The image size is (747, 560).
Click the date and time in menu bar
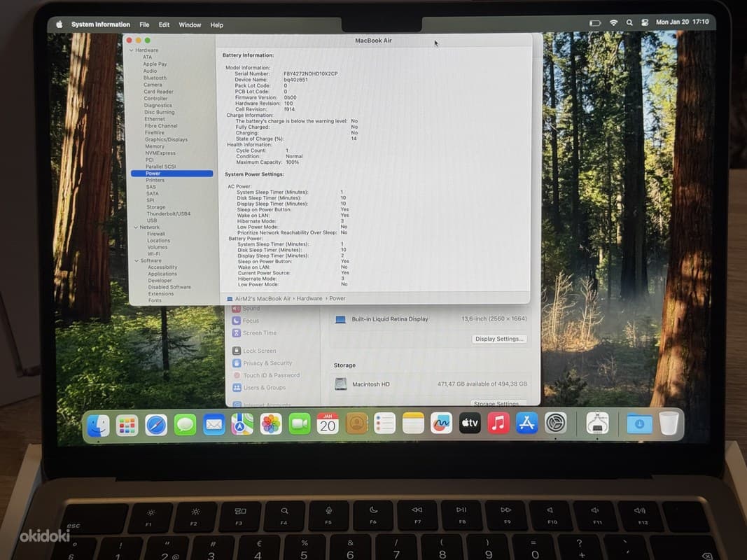click(x=682, y=22)
